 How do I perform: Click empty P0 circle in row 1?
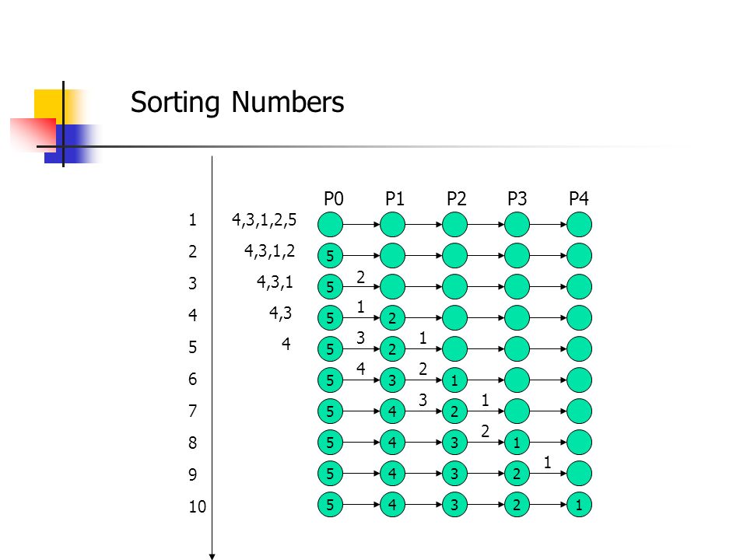pyautogui.click(x=330, y=225)
